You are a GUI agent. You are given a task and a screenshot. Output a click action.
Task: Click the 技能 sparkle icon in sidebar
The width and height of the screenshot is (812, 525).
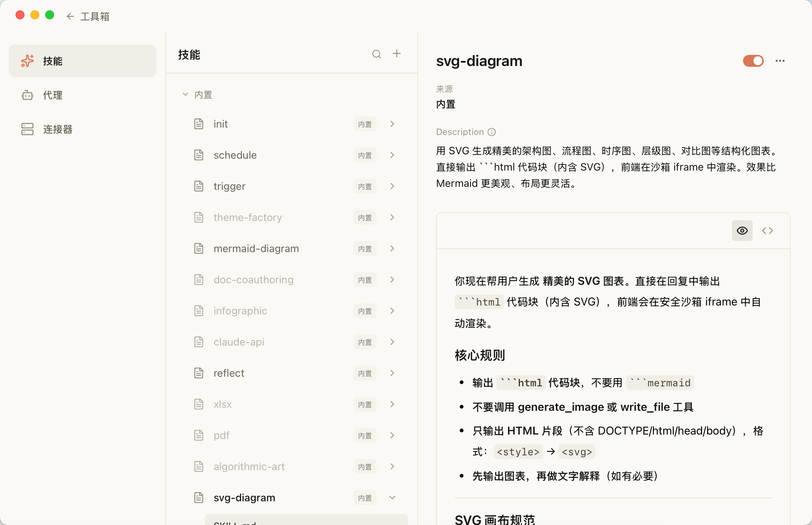(27, 61)
